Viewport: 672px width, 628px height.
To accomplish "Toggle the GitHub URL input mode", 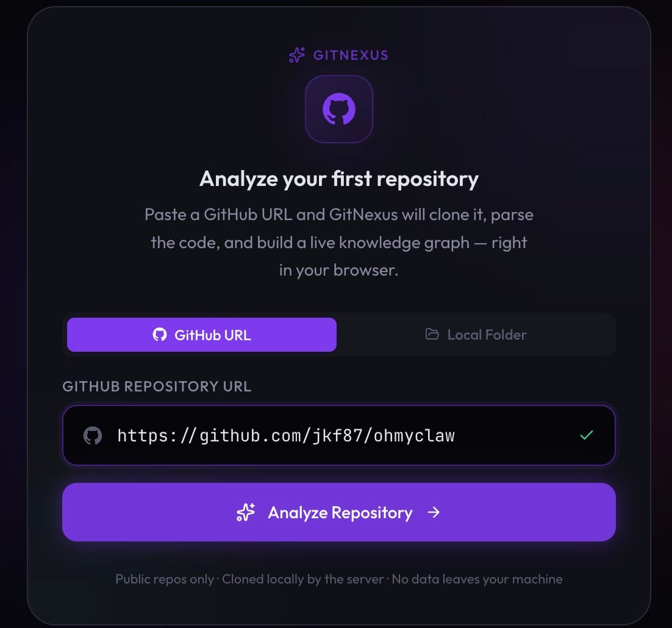I will tap(201, 334).
